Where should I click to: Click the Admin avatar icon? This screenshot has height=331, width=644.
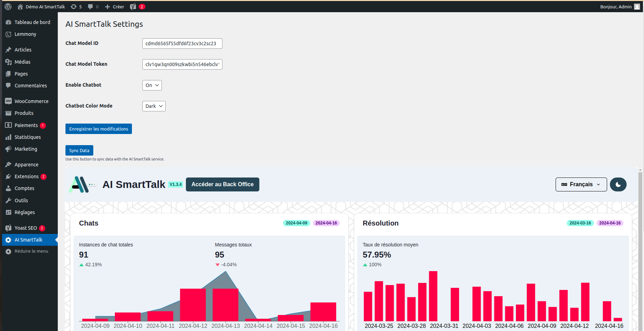pos(637,7)
